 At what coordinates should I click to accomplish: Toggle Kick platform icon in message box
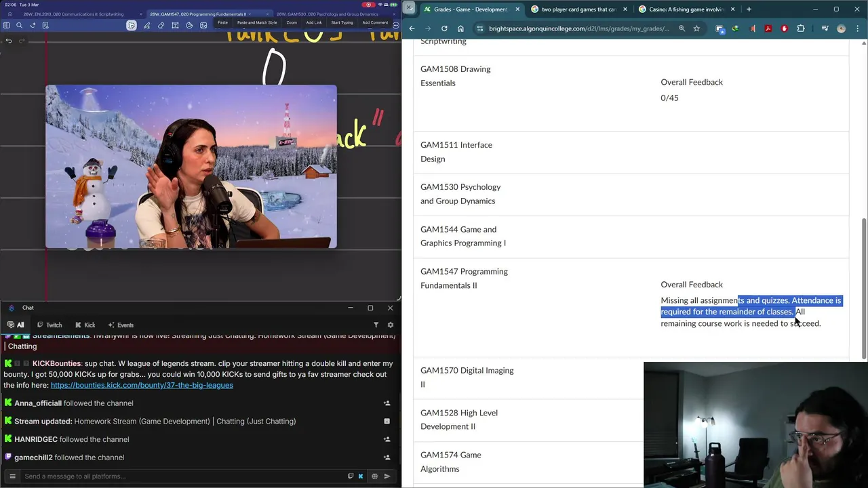pyautogui.click(x=361, y=476)
